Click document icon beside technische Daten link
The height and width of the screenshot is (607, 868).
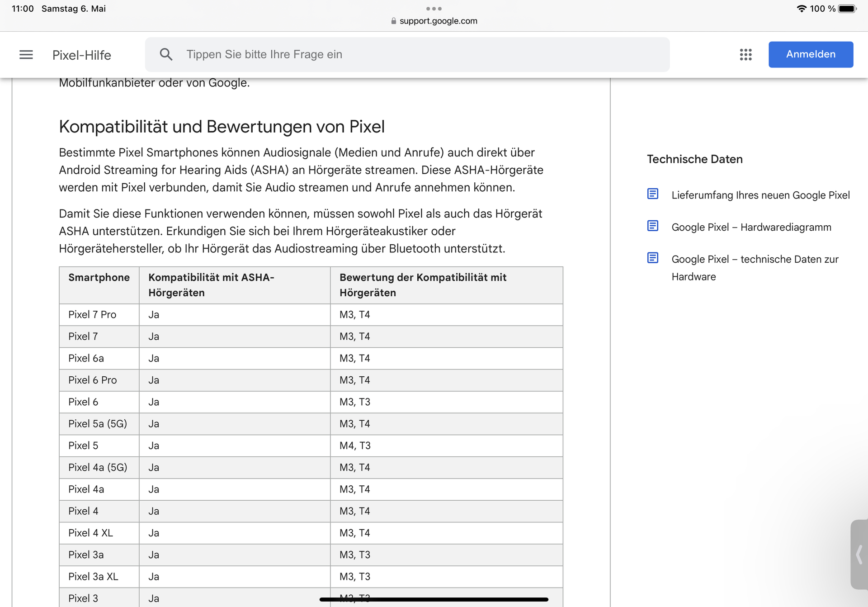point(652,258)
